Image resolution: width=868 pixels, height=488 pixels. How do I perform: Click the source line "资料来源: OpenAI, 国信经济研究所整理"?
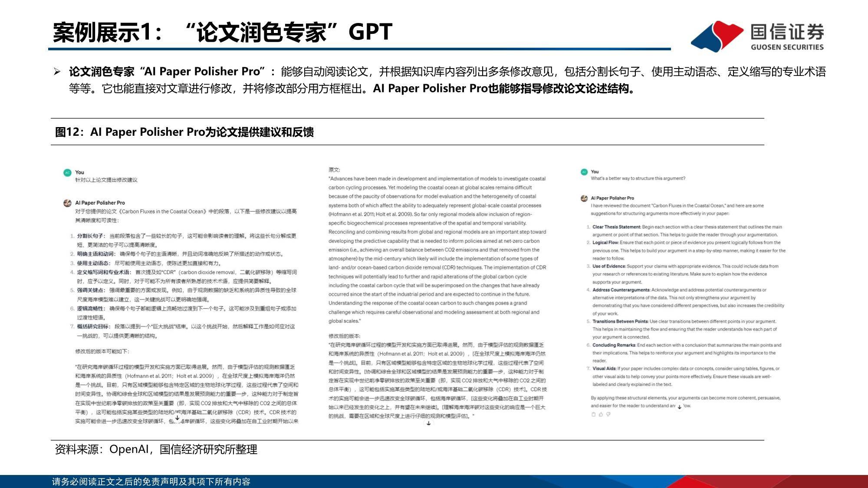(156, 449)
